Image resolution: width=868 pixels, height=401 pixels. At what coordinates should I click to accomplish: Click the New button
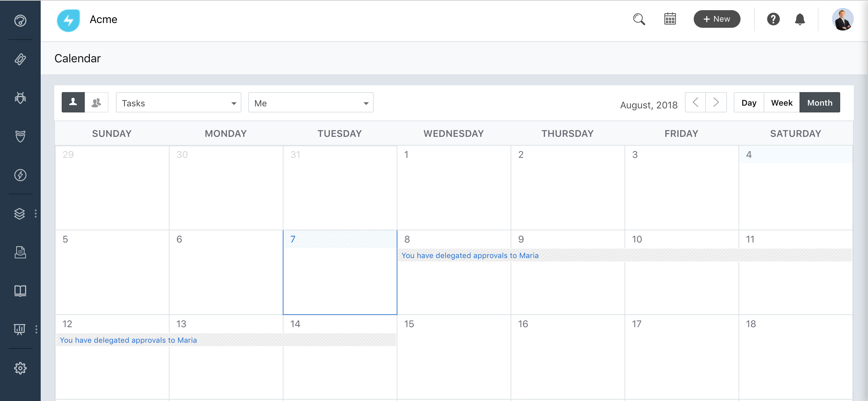point(717,19)
